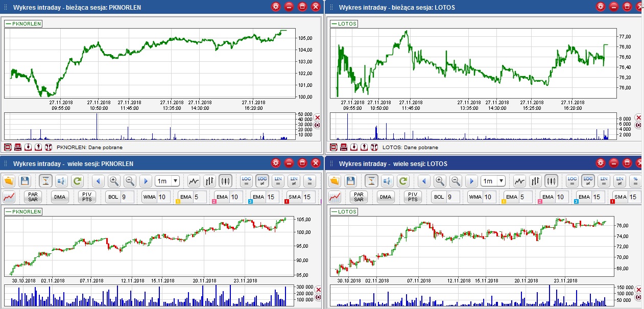This screenshot has width=644, height=309.
Task: Toggle the LOG ≠ scale button for LOTOS
Action: (588, 181)
